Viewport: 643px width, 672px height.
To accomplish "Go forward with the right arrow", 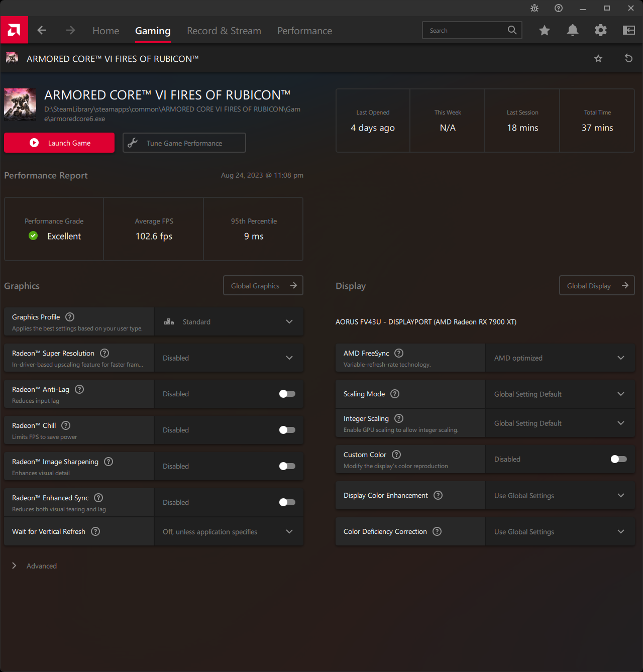I will [x=70, y=30].
